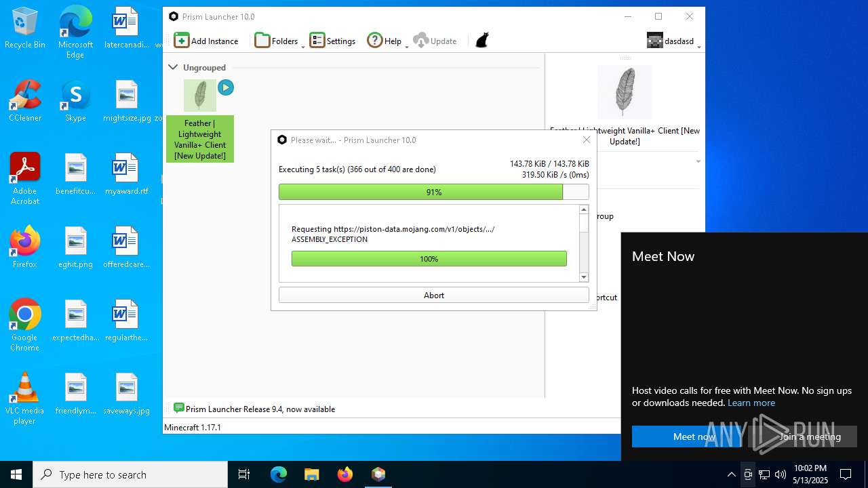
Task: Select the Feather client instance icon
Action: click(x=200, y=96)
